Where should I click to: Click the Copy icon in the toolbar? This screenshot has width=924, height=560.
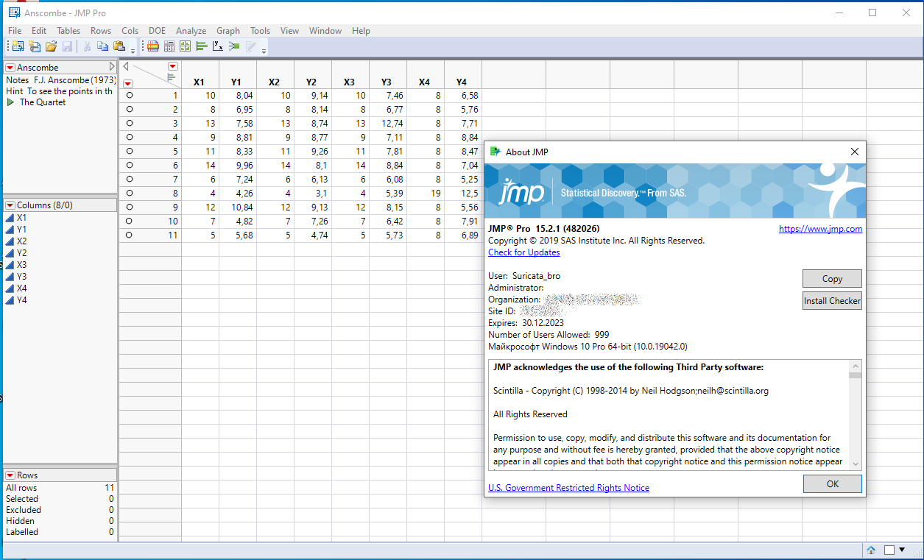(x=103, y=46)
